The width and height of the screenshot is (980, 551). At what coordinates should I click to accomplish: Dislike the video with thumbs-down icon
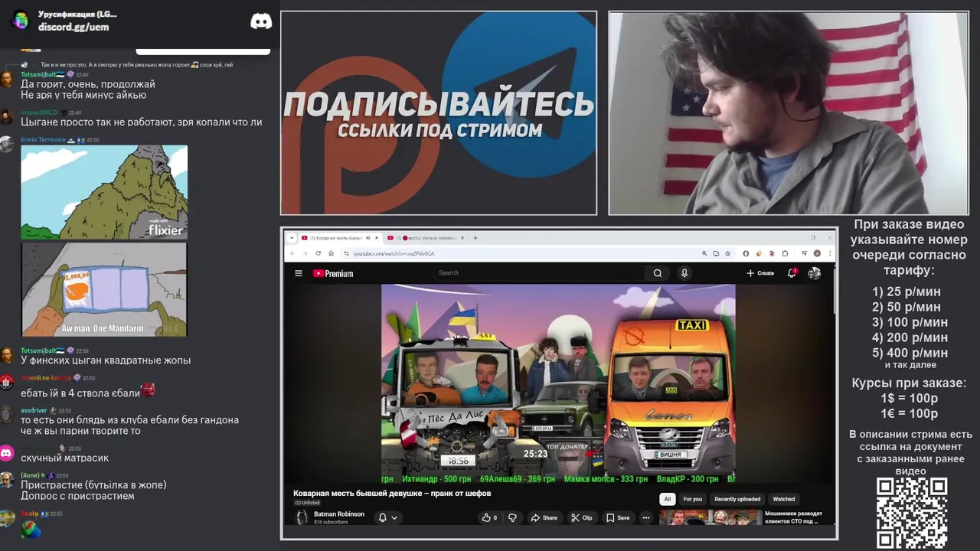point(512,517)
